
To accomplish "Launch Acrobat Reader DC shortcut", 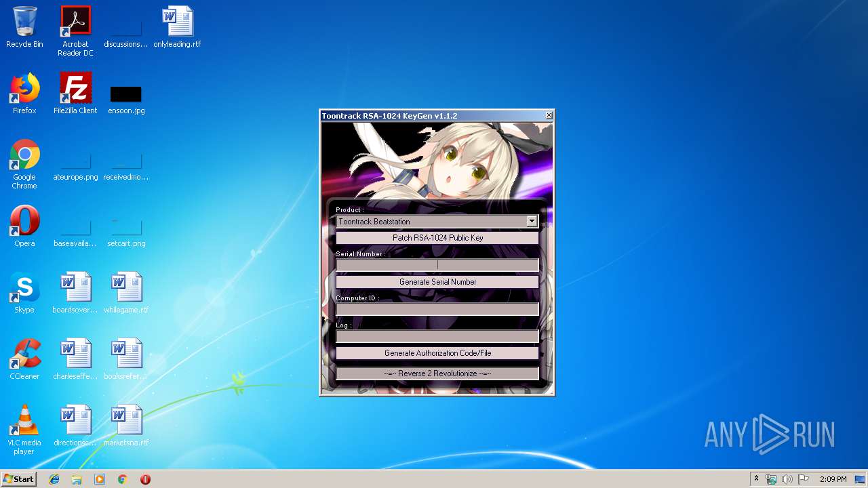I will point(75,31).
